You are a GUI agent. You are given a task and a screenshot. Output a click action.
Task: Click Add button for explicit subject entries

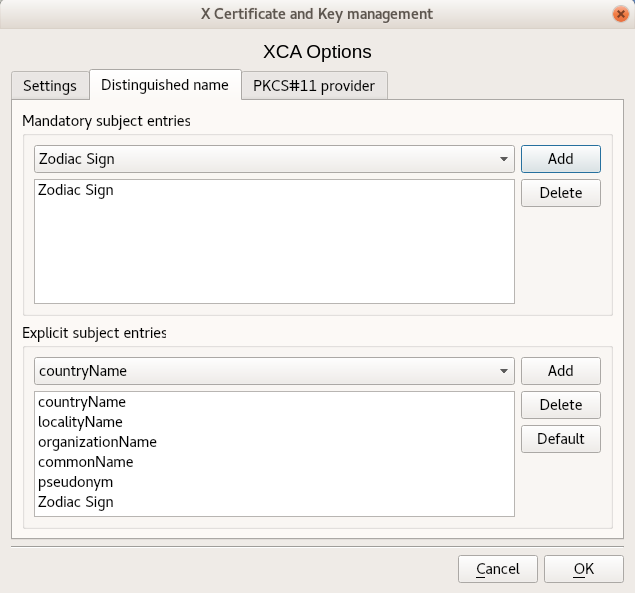click(560, 371)
